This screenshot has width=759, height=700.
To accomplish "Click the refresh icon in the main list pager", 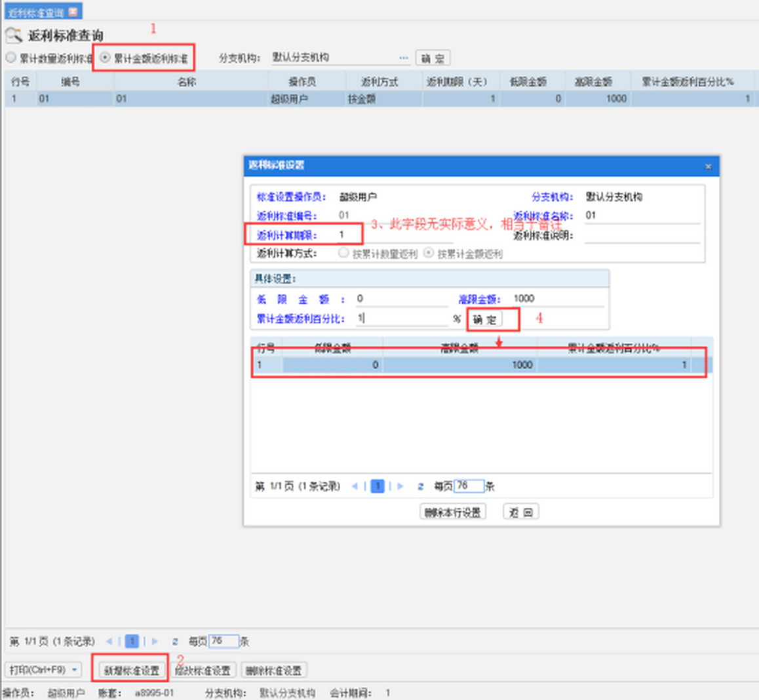I will pos(175,642).
